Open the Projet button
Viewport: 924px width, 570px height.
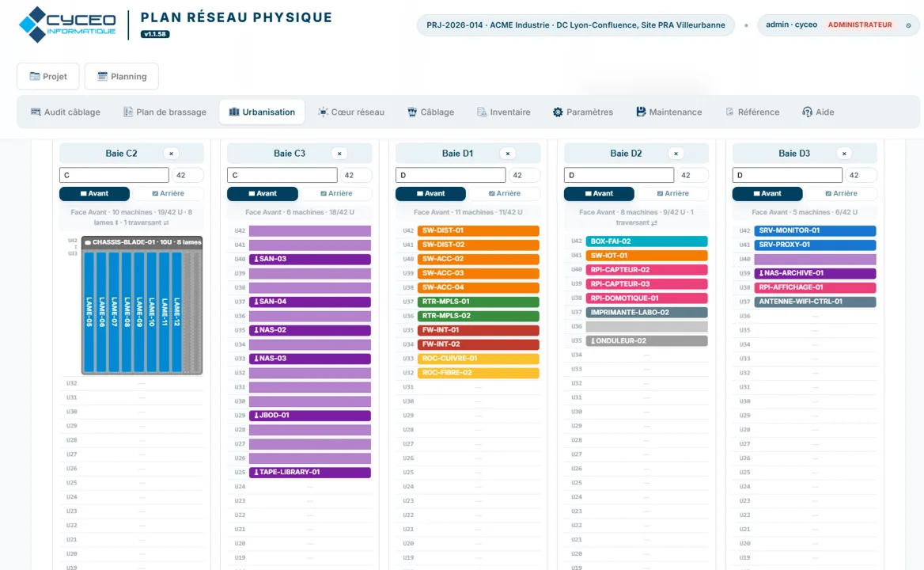click(47, 77)
